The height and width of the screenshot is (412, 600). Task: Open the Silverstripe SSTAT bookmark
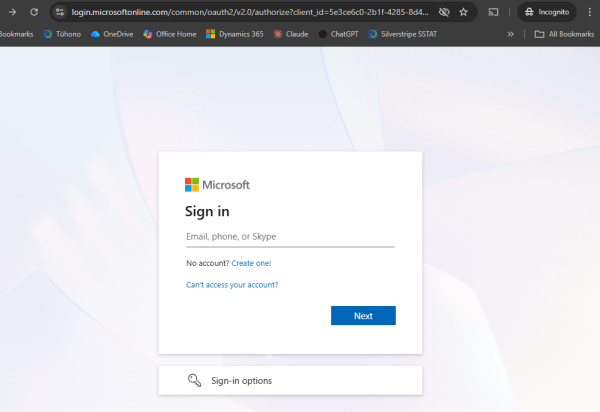point(403,34)
